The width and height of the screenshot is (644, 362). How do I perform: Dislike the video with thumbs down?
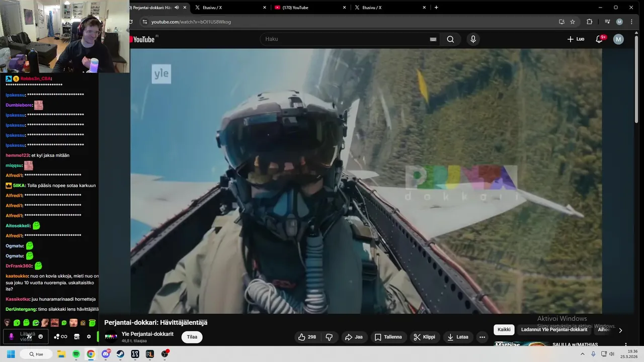tap(330, 337)
